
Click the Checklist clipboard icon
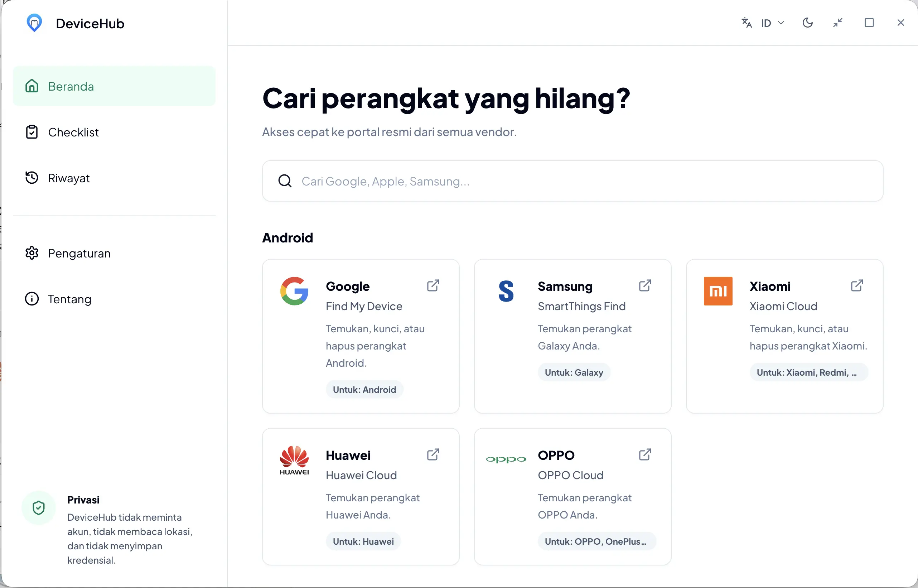[32, 132]
